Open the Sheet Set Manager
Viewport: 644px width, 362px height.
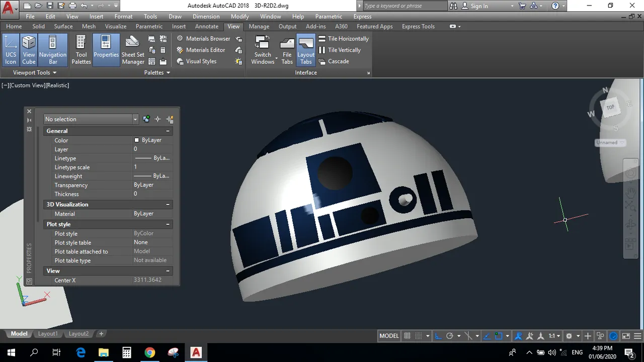coord(133,50)
